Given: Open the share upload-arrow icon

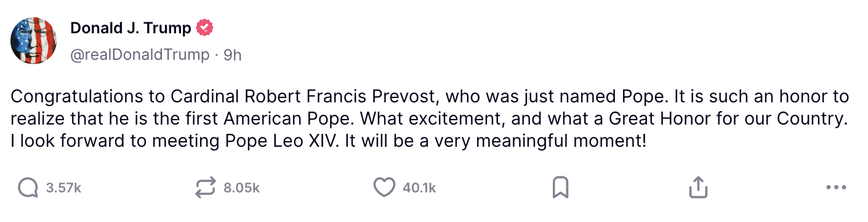Looking at the screenshot, I should click(x=697, y=188).
